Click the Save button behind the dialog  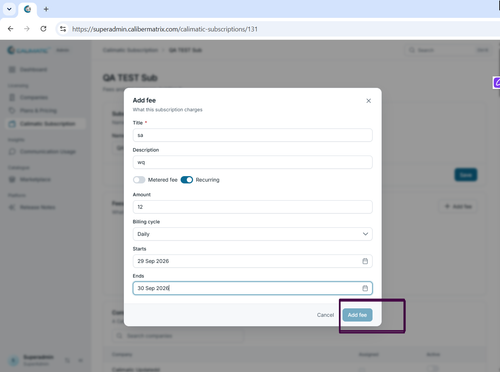coord(466,175)
